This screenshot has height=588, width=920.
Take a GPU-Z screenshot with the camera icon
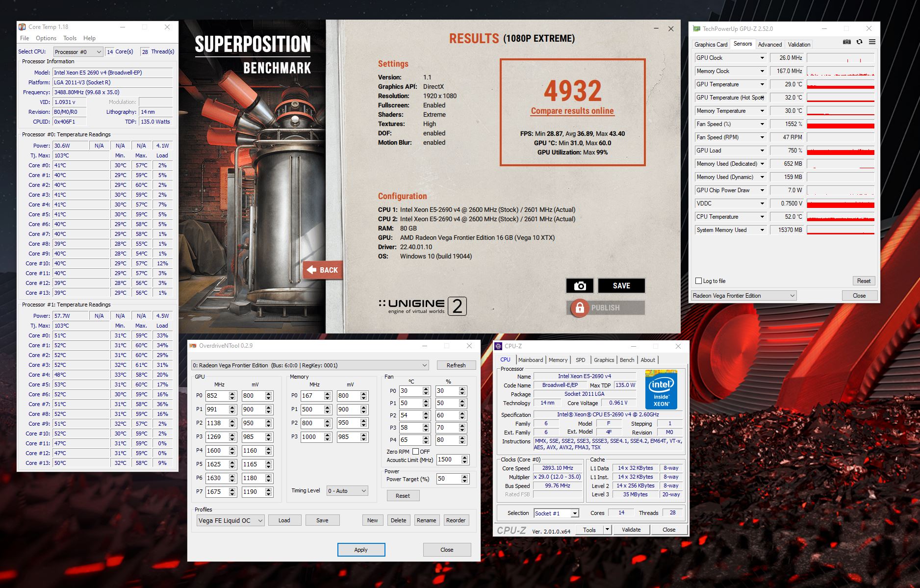click(x=847, y=42)
